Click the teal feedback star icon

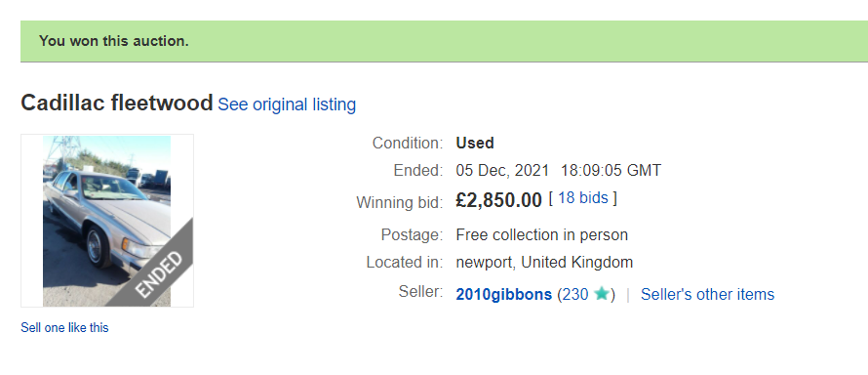click(601, 294)
